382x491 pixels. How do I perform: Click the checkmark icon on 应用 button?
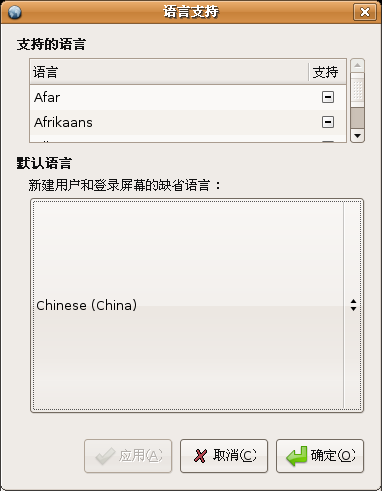click(x=105, y=456)
